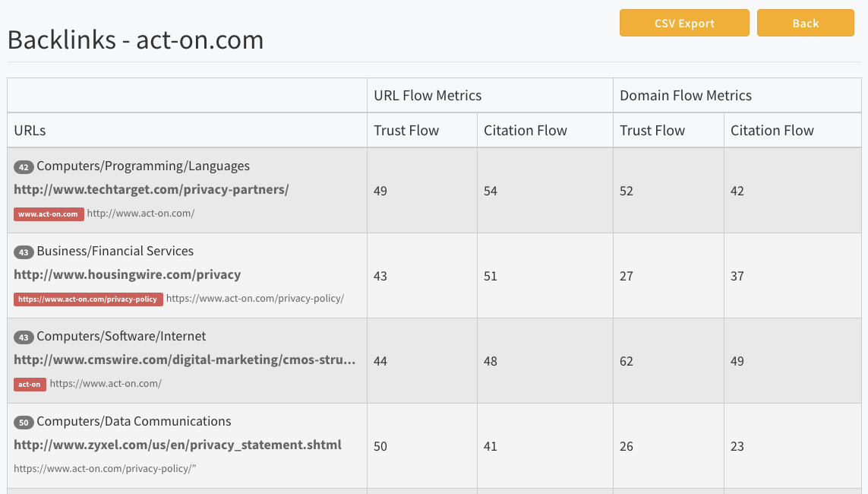Click Domain Trust Flow value 52 in techtarget row

click(627, 191)
